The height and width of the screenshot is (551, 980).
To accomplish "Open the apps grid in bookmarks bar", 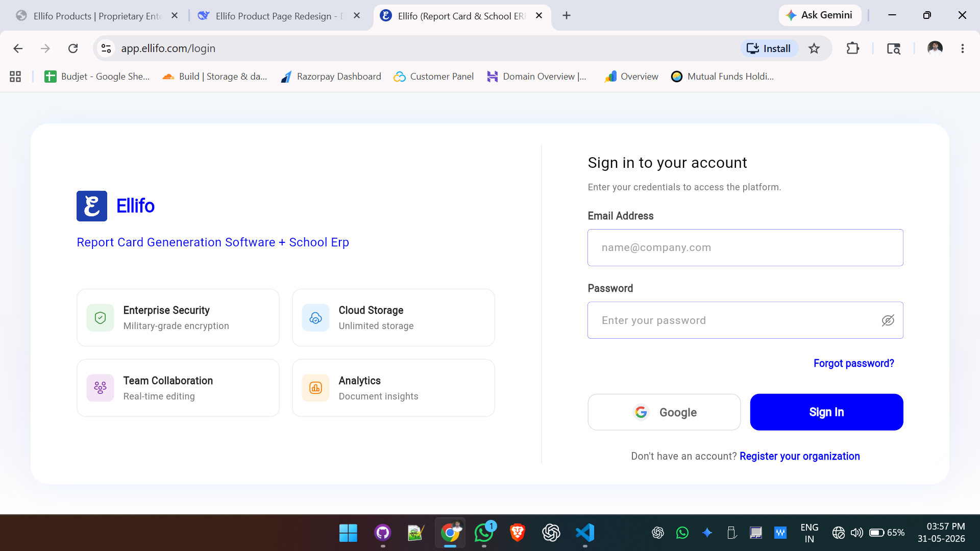I will 15,77.
